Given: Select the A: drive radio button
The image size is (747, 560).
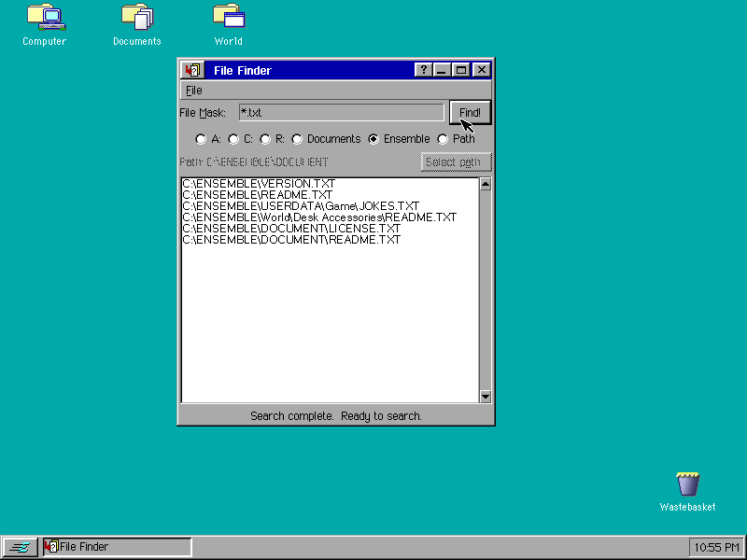Looking at the screenshot, I should pos(208,139).
